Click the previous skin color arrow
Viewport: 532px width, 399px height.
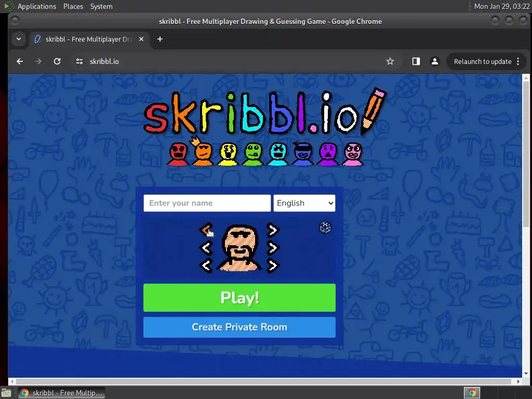pyautogui.click(x=206, y=265)
